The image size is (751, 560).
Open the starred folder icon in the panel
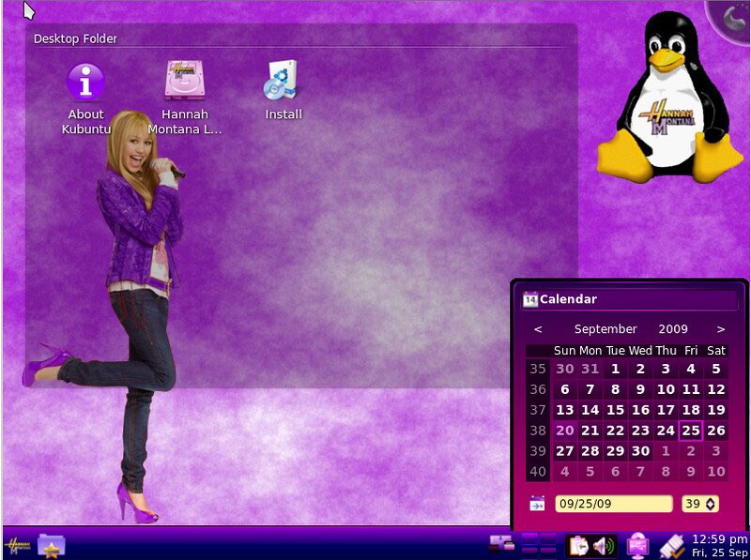point(52,546)
